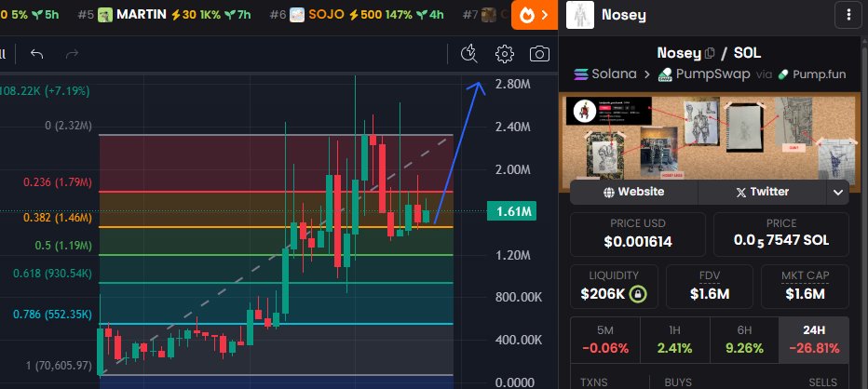
Task: Click the Fibonacci 0.236 (1.79M) label
Action: (58, 182)
